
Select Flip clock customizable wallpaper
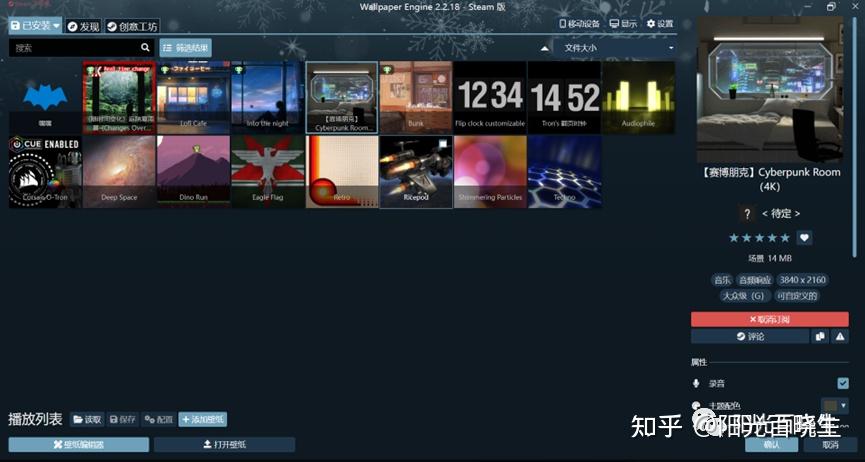(490, 97)
